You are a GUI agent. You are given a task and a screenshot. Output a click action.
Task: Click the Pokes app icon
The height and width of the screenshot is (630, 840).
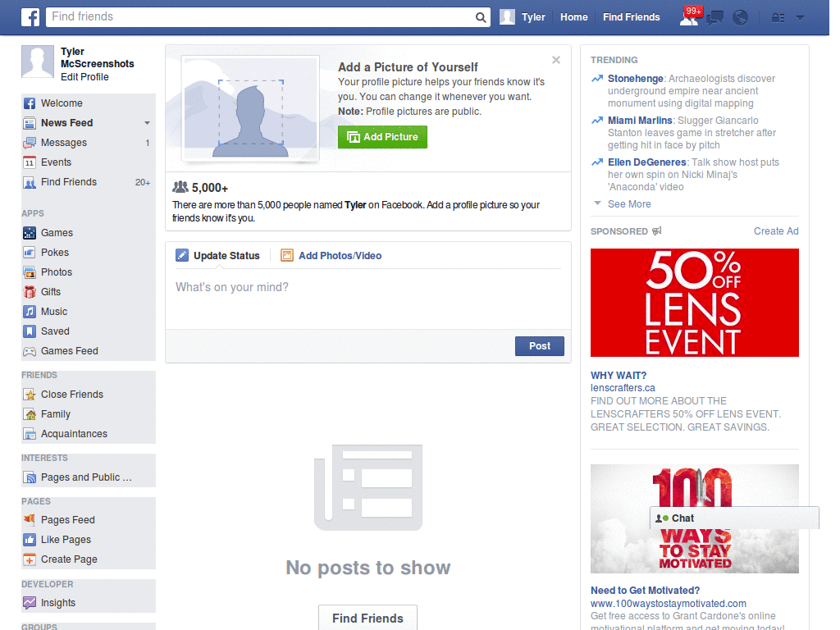coord(30,253)
